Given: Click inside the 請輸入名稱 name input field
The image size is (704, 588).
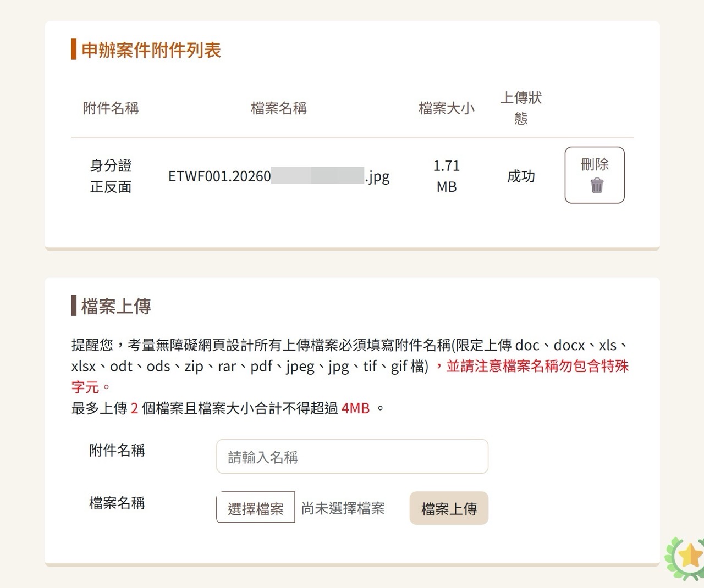Looking at the screenshot, I should (351, 457).
